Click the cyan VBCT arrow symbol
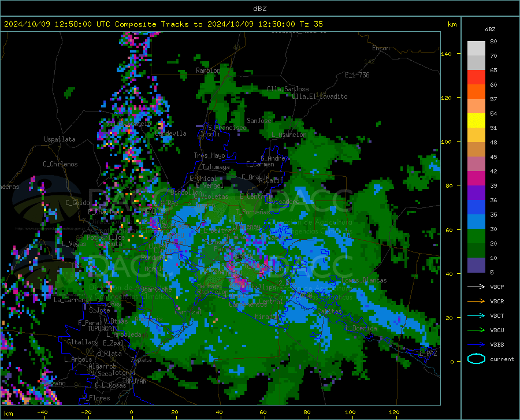 pos(476,315)
